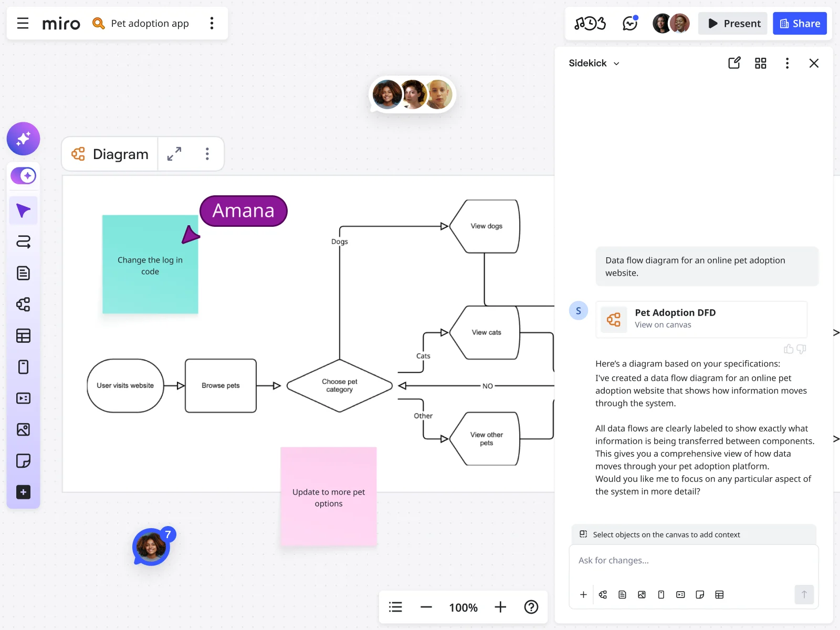This screenshot has width=840, height=630.
Task: Click the apps grid icon in Sidekick panel
Action: (x=760, y=63)
